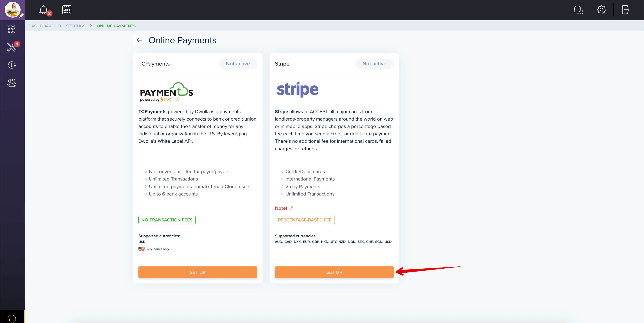Click "Unlimited payments from/to TenantCloud users" item
The image size is (644, 323).
199,187
